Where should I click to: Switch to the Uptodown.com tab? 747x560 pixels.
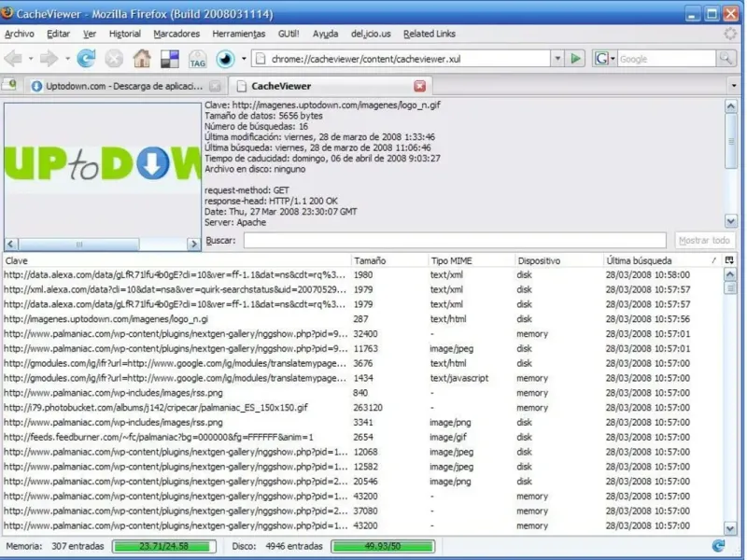point(124,86)
